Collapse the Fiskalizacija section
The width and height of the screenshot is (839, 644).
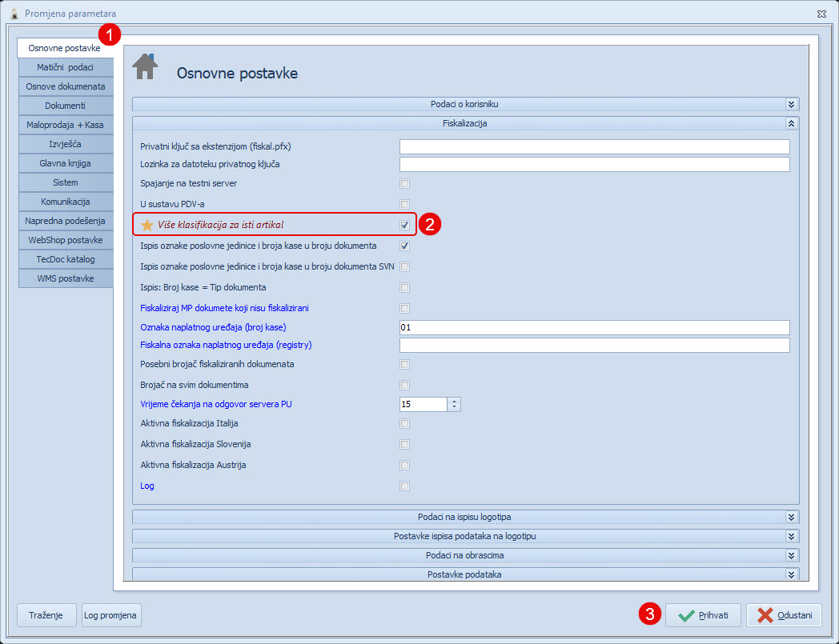791,124
